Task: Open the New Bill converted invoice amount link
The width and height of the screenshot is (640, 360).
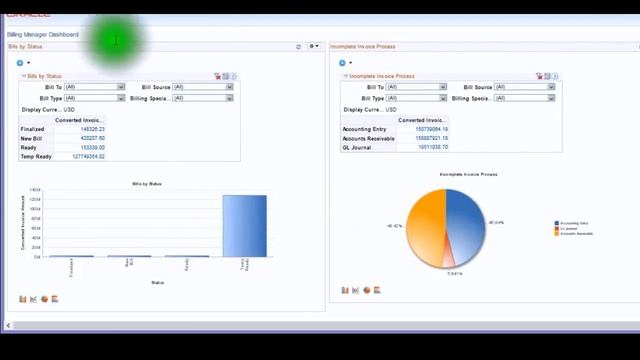Action: pyautogui.click(x=93, y=138)
